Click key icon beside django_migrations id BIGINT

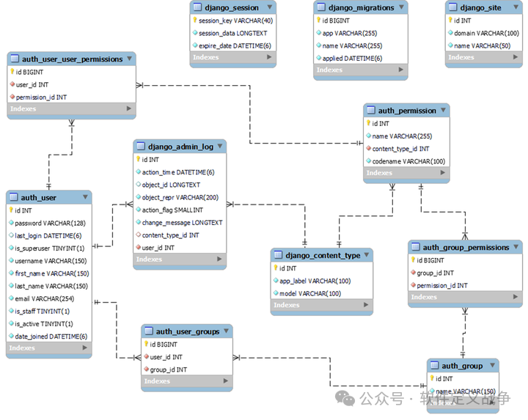pyautogui.click(x=318, y=21)
